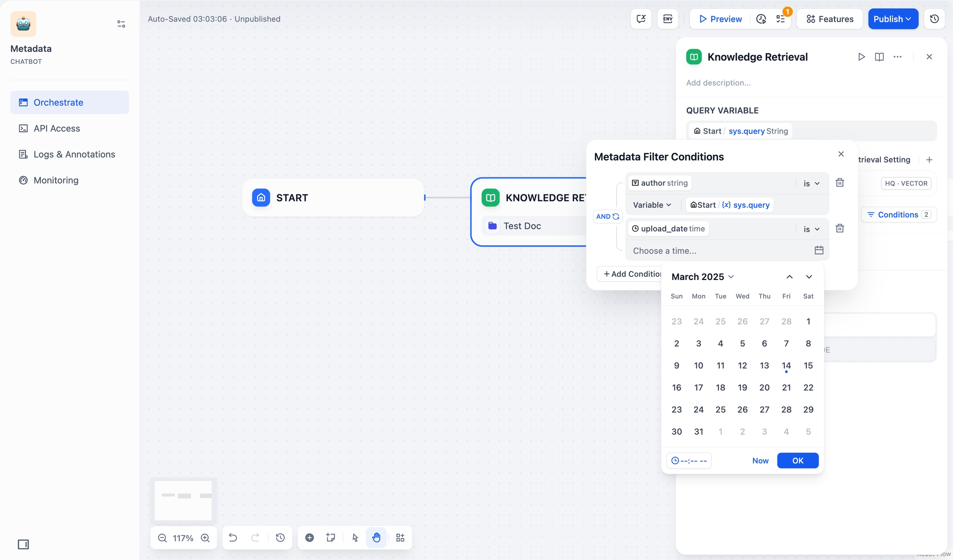Image resolution: width=953 pixels, height=560 pixels.
Task: Open the Variable type dropdown
Action: point(652,205)
